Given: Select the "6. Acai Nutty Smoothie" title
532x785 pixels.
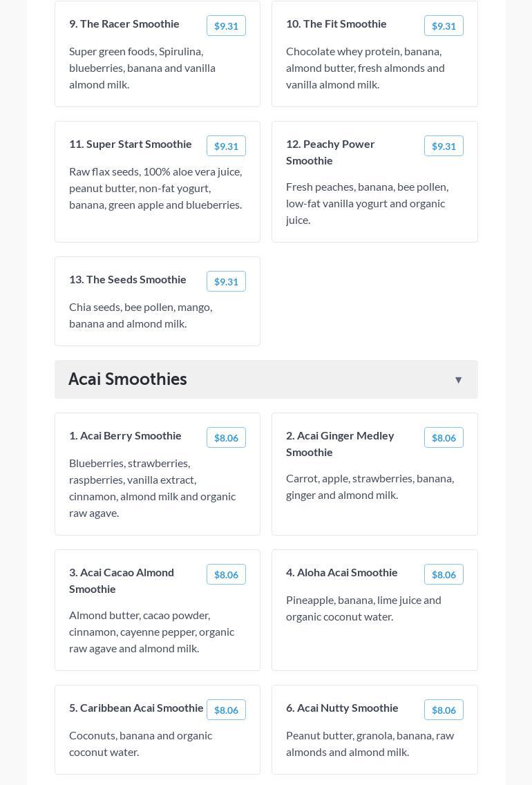Looking at the screenshot, I should point(342,708).
